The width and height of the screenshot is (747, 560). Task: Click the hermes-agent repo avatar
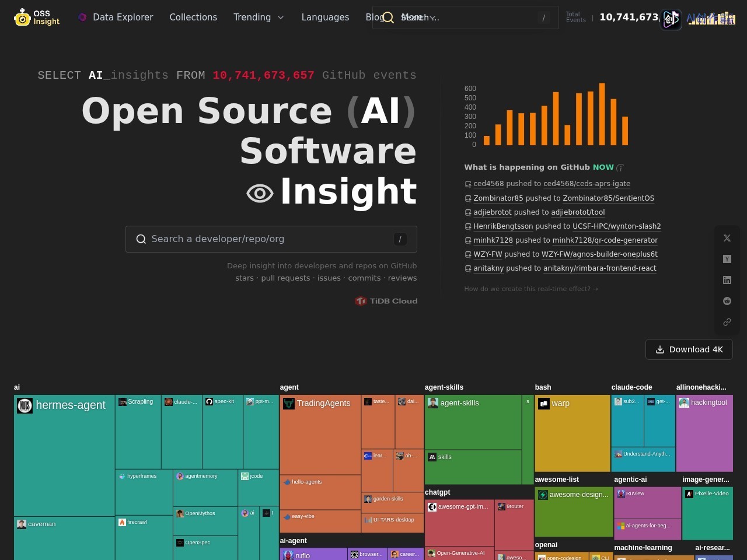point(25,405)
